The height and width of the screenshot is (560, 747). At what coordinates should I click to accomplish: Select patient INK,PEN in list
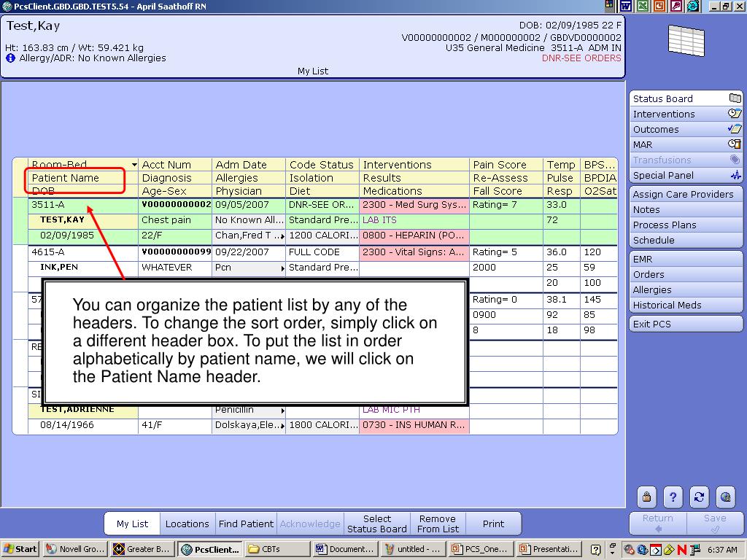83,267
